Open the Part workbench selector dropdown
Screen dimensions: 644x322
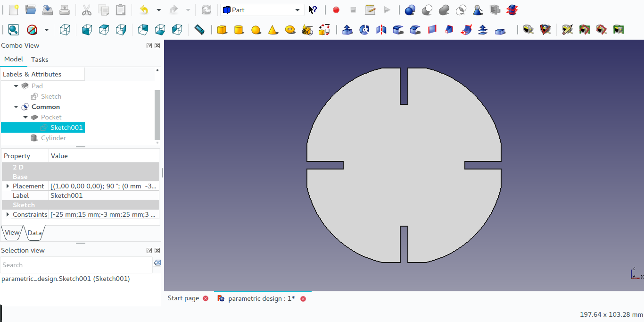tap(297, 9)
